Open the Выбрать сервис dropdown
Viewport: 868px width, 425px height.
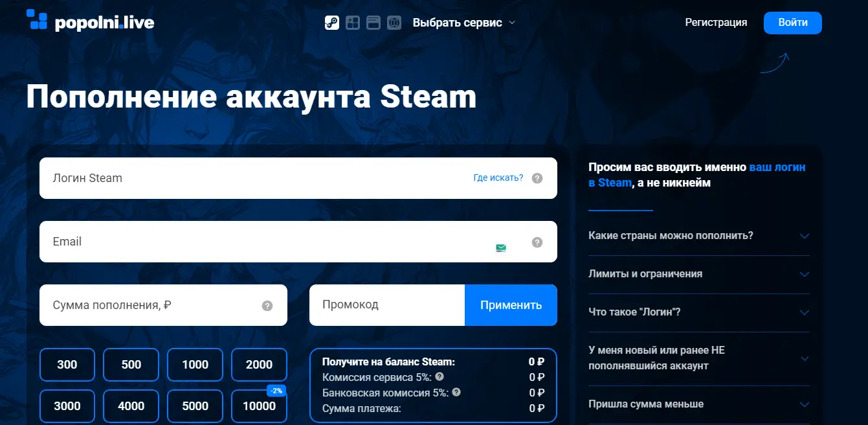coord(463,23)
